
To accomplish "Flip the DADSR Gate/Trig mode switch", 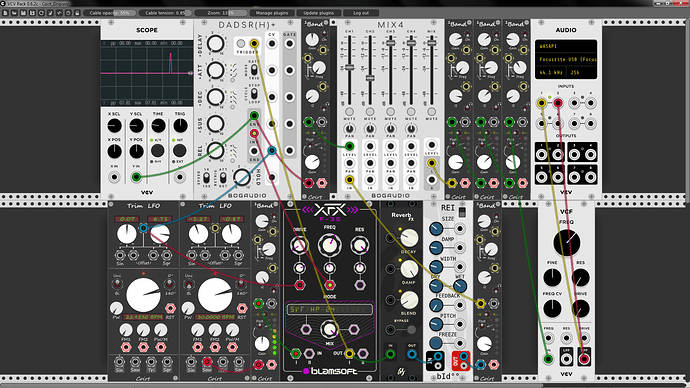I will tap(254, 70).
